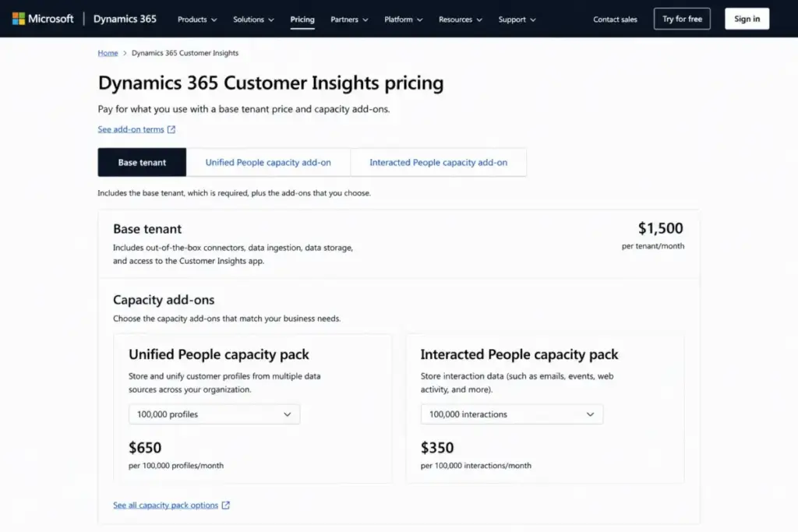Viewport: 798px width, 532px height.
Task: Expand the Platform menu
Action: click(x=403, y=19)
